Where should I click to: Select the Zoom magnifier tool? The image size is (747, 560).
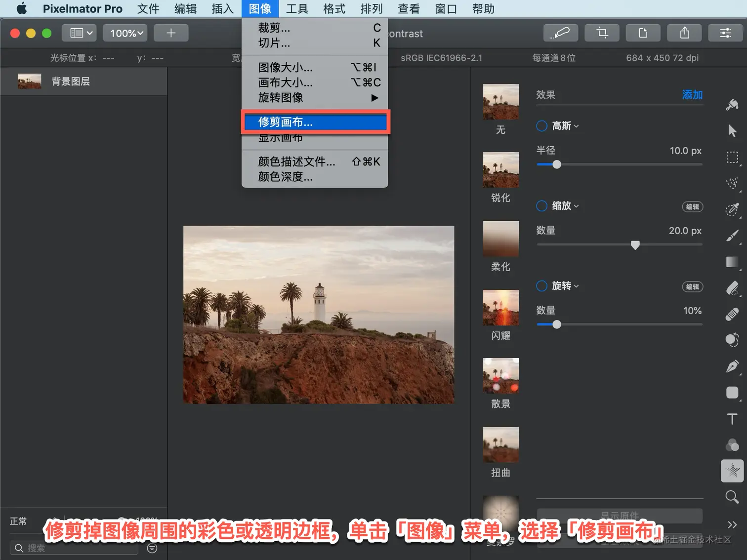tap(732, 497)
